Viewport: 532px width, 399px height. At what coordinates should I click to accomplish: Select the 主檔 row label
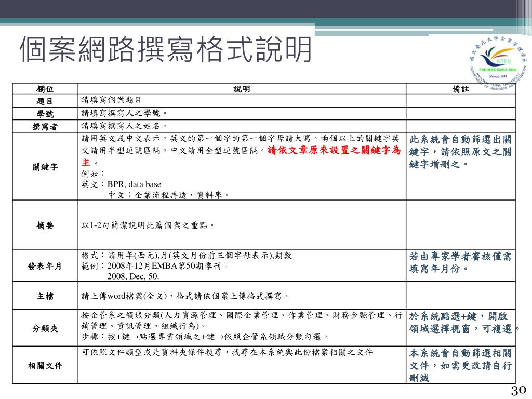click(x=45, y=296)
